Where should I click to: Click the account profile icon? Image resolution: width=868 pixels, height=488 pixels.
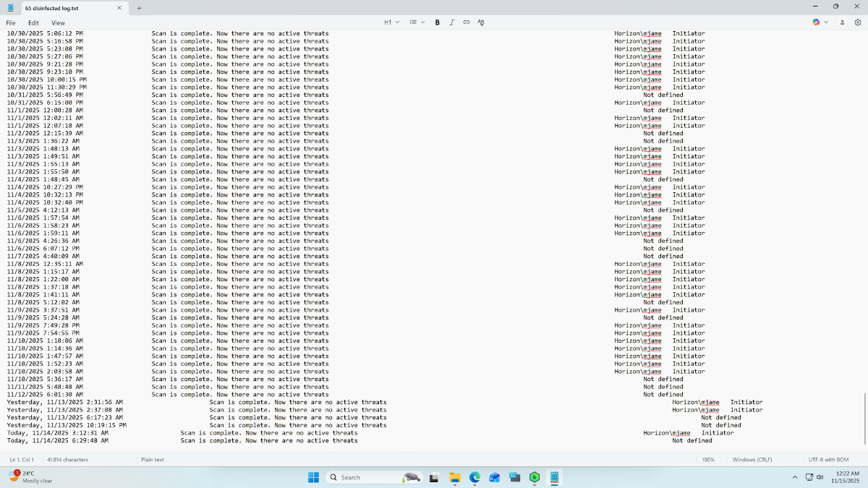click(843, 22)
